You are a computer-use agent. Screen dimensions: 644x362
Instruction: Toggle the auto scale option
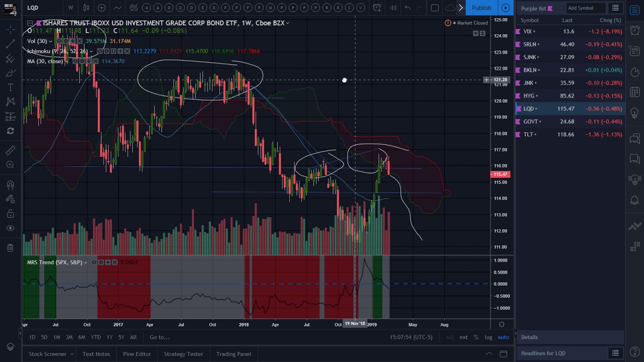coord(503,337)
